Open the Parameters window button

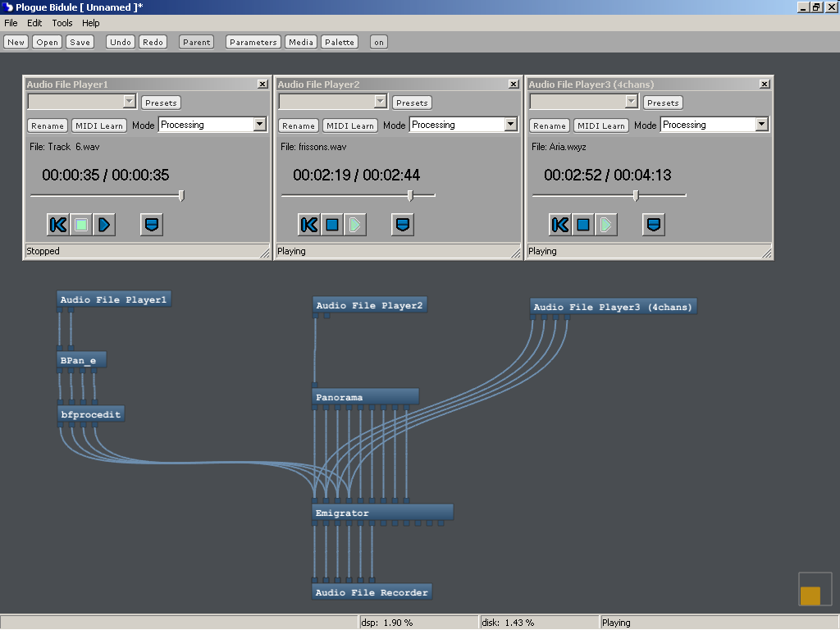[253, 43]
